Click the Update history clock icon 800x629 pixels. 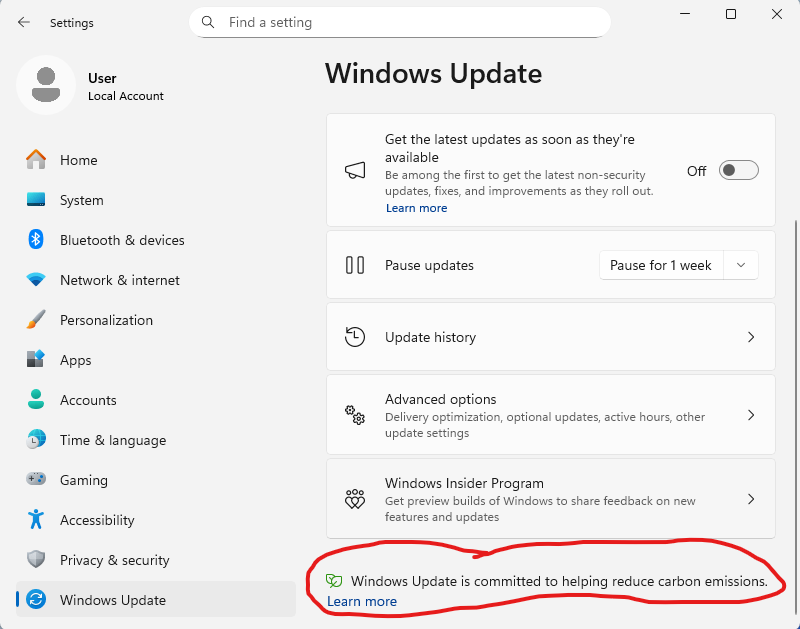click(355, 337)
